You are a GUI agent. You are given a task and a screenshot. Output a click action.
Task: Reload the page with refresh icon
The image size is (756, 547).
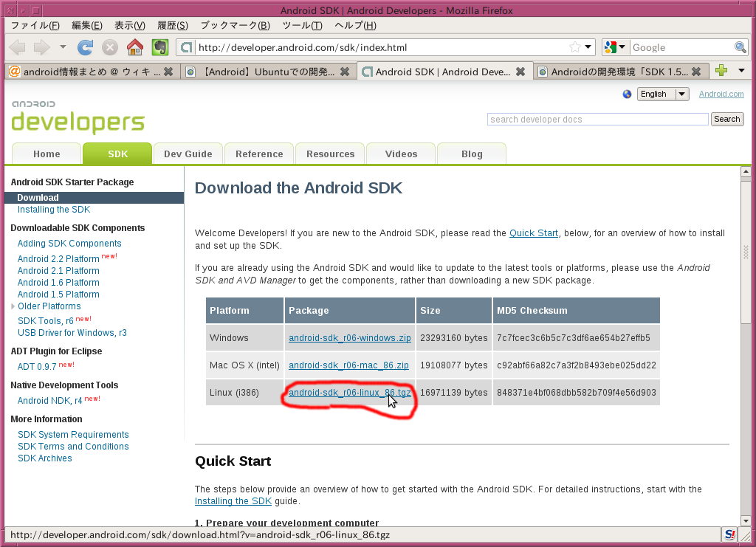(86, 47)
